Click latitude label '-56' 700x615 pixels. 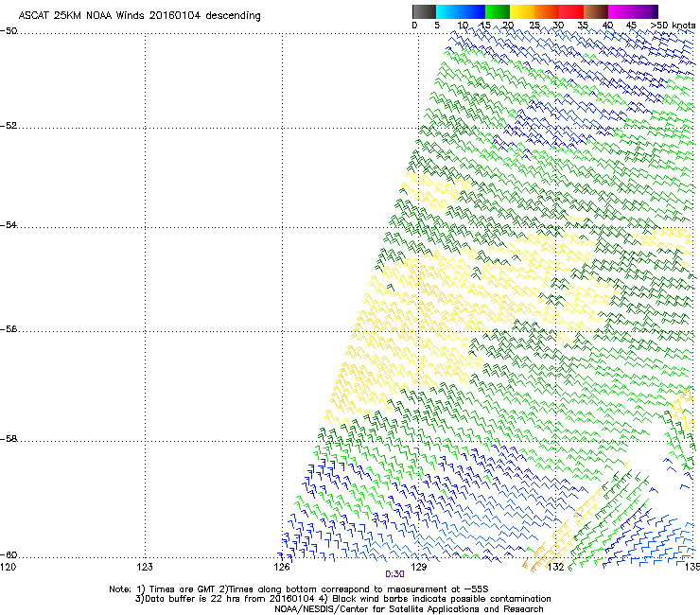click(x=9, y=328)
